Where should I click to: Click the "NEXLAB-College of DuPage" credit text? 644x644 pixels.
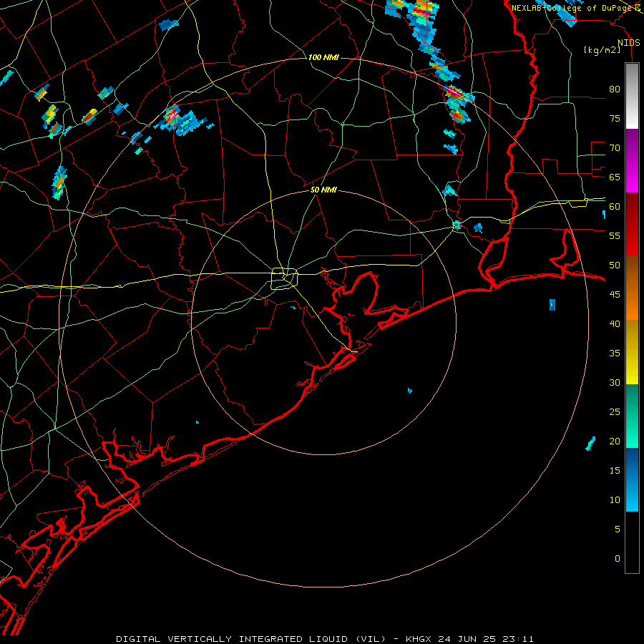[572, 8]
